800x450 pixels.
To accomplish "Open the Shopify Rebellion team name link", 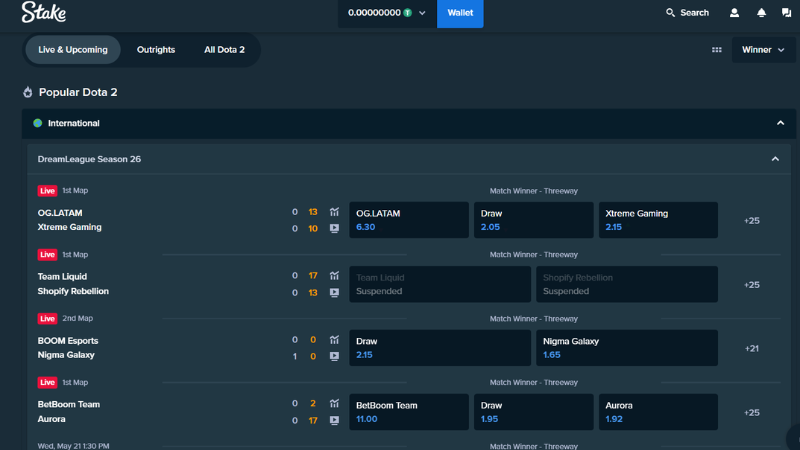I will coord(73,291).
